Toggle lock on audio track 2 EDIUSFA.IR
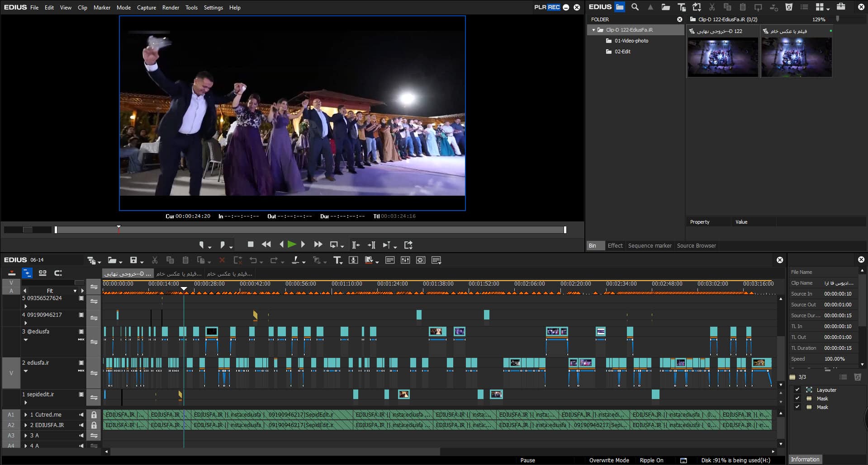Image resolution: width=868 pixels, height=465 pixels. pyautogui.click(x=94, y=425)
